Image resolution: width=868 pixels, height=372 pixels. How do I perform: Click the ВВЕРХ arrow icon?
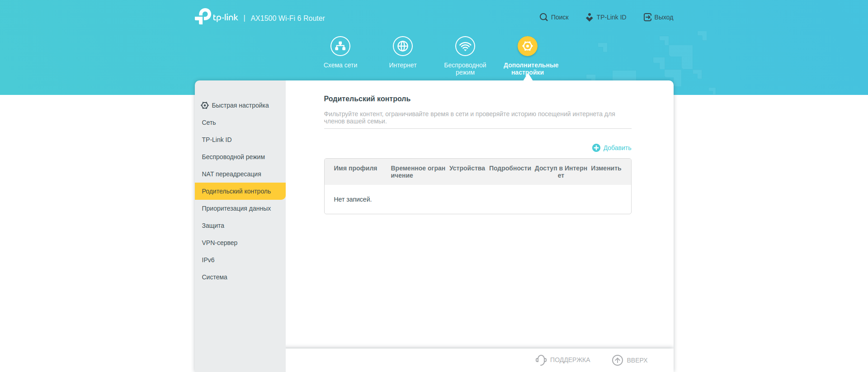pos(618,360)
